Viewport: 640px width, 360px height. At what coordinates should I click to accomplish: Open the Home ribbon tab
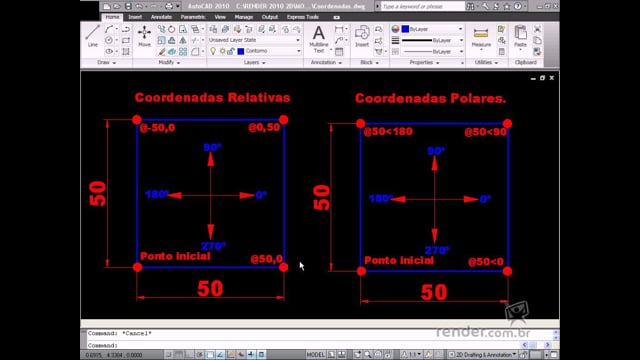[x=112, y=17]
